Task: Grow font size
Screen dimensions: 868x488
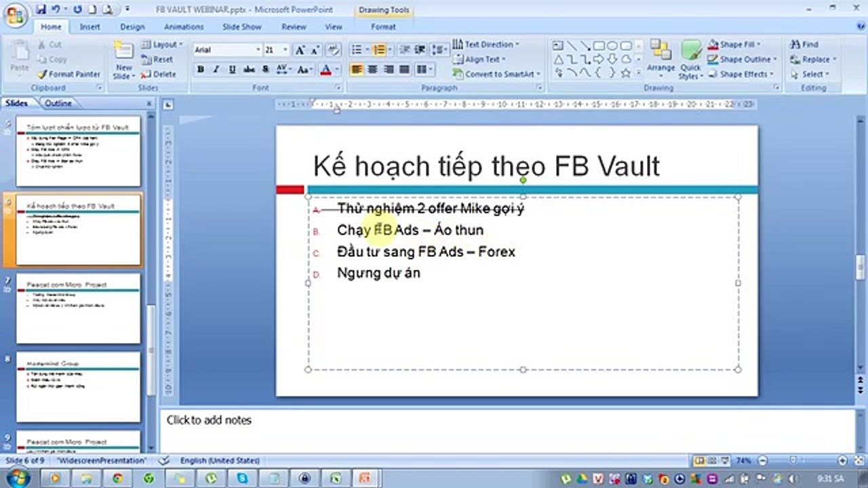Action: click(x=300, y=50)
